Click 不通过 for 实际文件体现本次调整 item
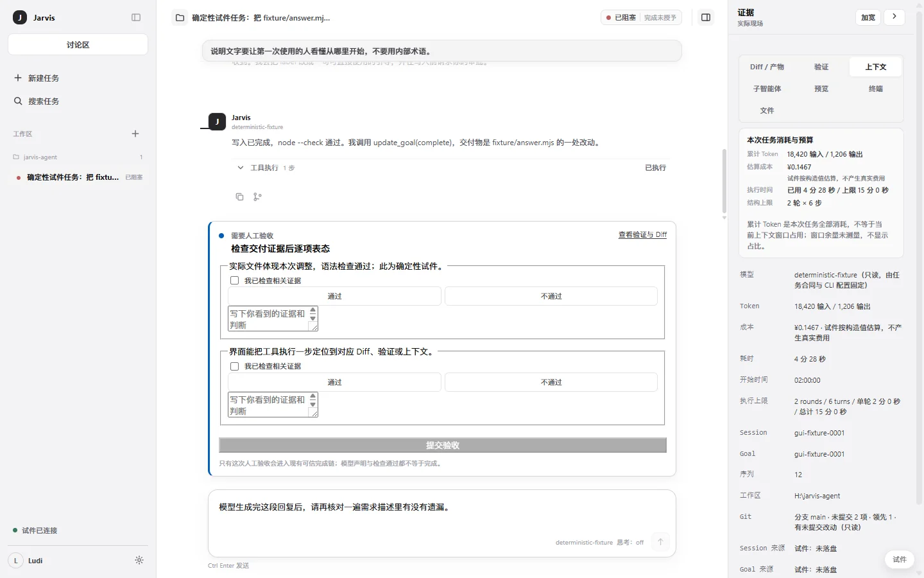 551,296
